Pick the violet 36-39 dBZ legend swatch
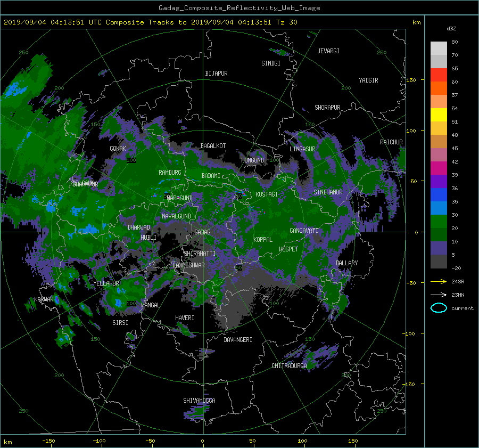Viewport: 479px width, 448px height. click(x=439, y=181)
